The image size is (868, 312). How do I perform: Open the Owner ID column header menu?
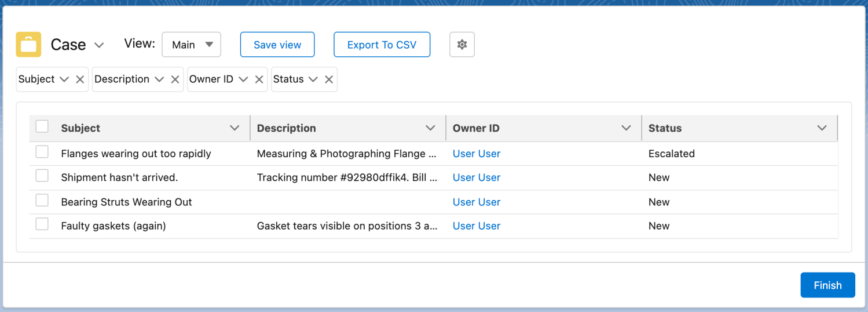coord(626,128)
